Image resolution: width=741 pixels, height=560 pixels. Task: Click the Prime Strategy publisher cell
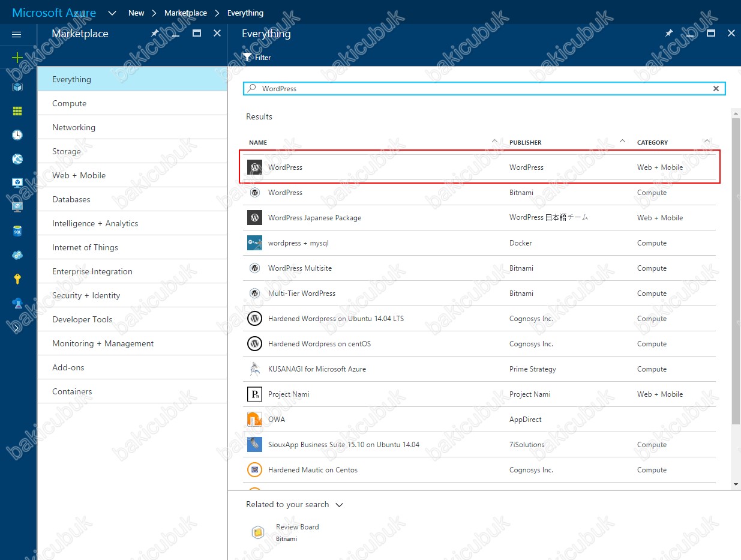pos(533,369)
